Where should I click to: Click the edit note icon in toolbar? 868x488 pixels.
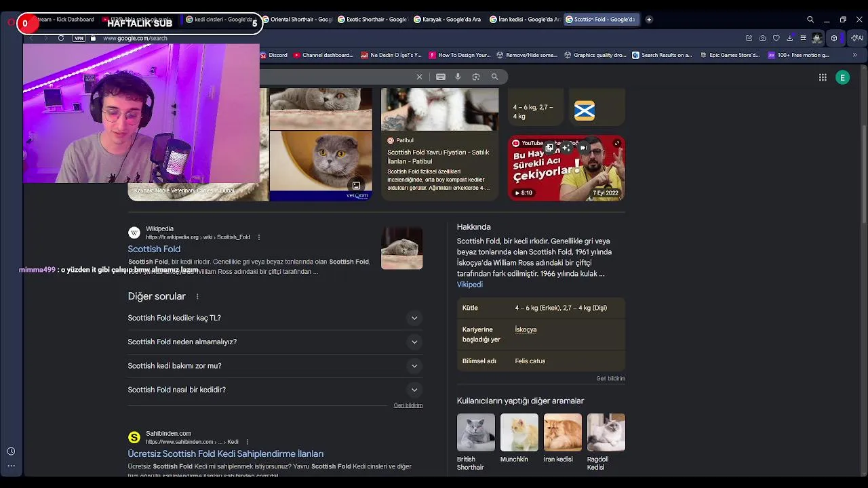749,38
